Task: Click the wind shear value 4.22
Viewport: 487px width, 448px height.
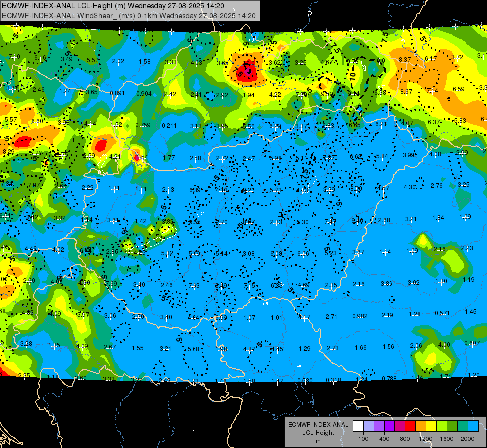Action: click(275, 94)
